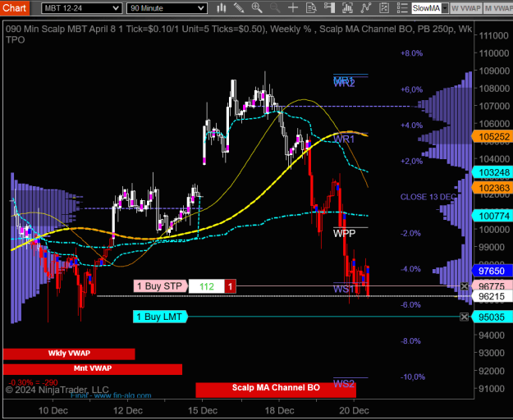The height and width of the screenshot is (420, 513).
Task: Click the 18 Dec date axis label
Action: [279, 410]
